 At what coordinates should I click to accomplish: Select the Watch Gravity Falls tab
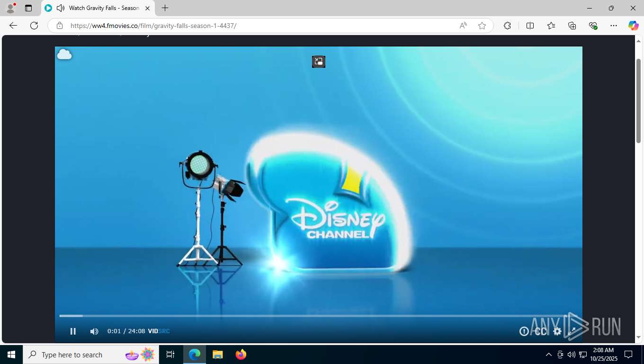tap(98, 8)
